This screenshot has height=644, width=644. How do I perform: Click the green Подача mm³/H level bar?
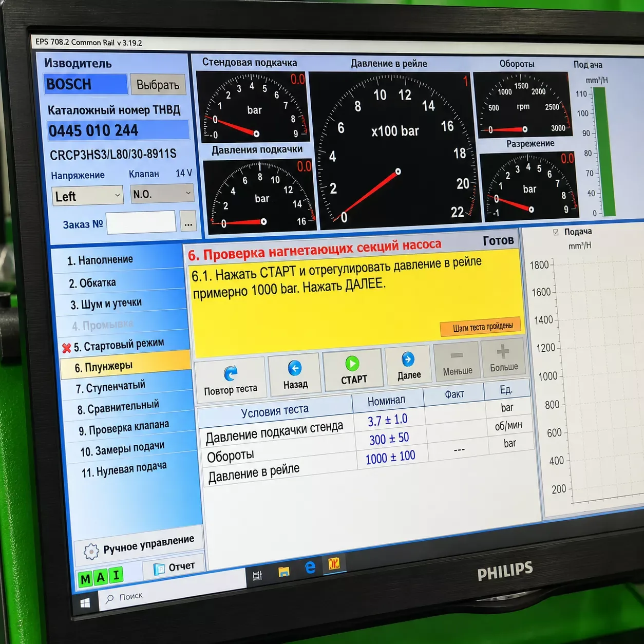click(604, 151)
